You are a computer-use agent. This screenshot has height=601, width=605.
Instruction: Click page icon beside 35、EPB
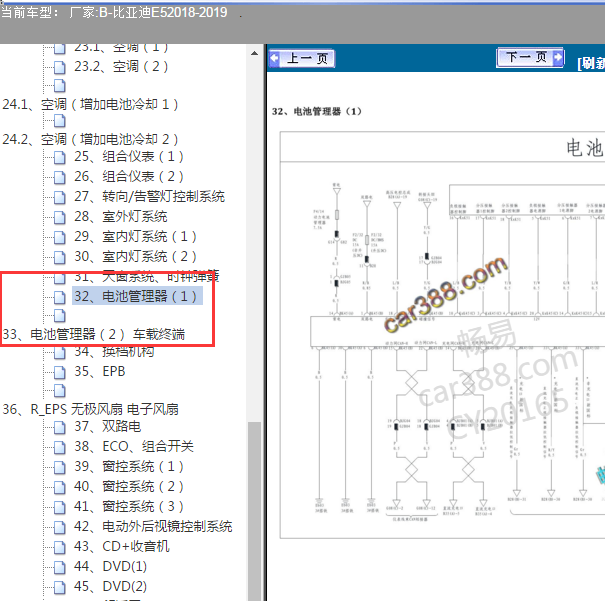(x=59, y=372)
